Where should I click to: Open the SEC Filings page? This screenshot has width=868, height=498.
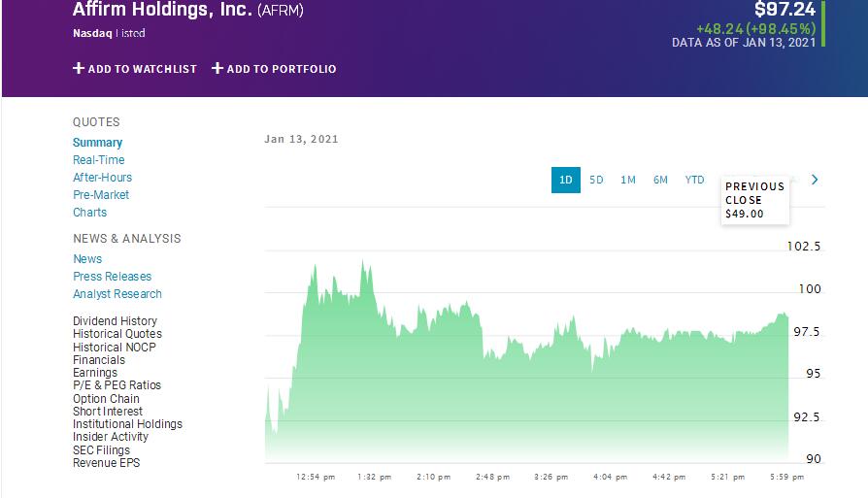point(101,449)
